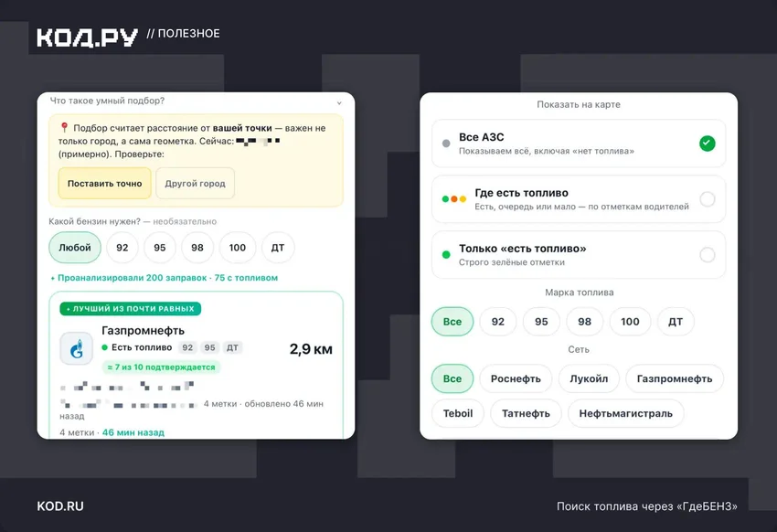Click the ЛУЧШИЙ ИЗ ПОЧТИ РАВНЫХ badge
Viewport: 777px width, 532px height.
click(x=131, y=309)
